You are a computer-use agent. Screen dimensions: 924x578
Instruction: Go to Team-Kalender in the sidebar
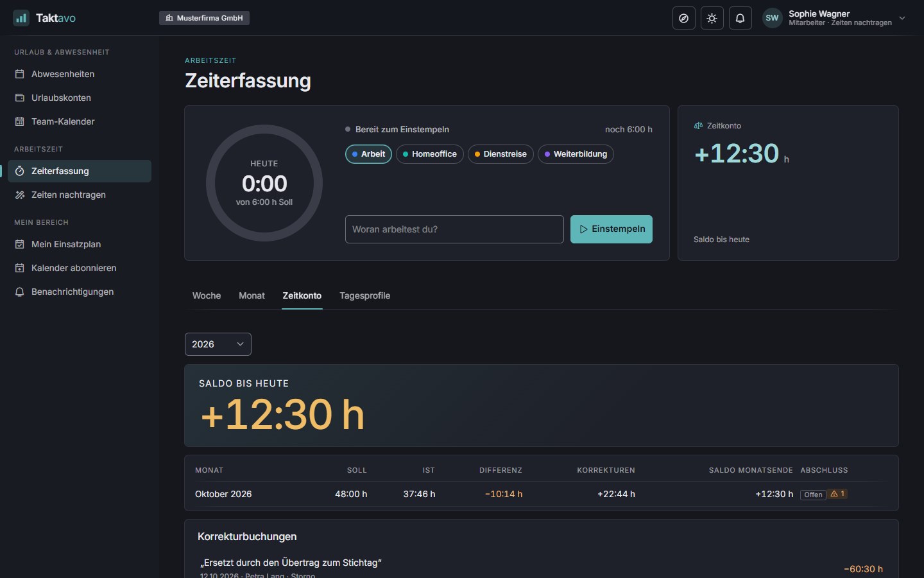80,121
